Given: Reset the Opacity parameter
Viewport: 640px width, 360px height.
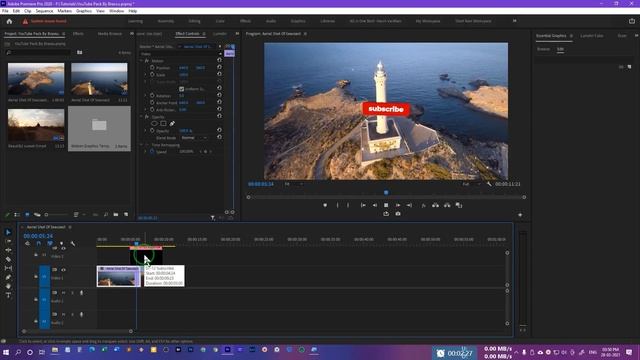Looking at the screenshot, I should click(219, 131).
